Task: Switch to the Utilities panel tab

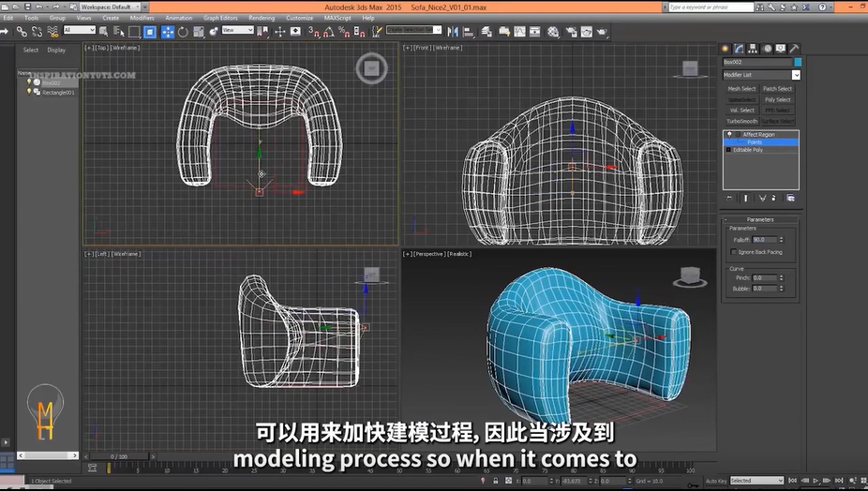Action: coord(794,49)
